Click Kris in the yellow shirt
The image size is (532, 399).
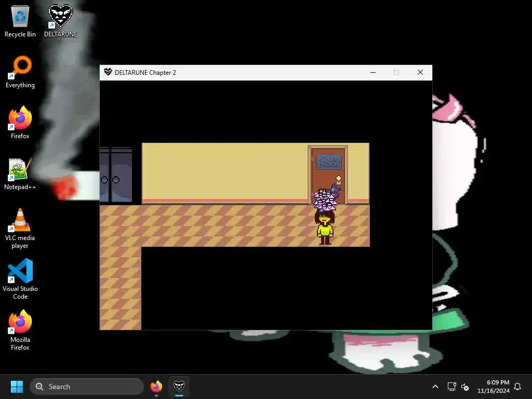(325, 228)
